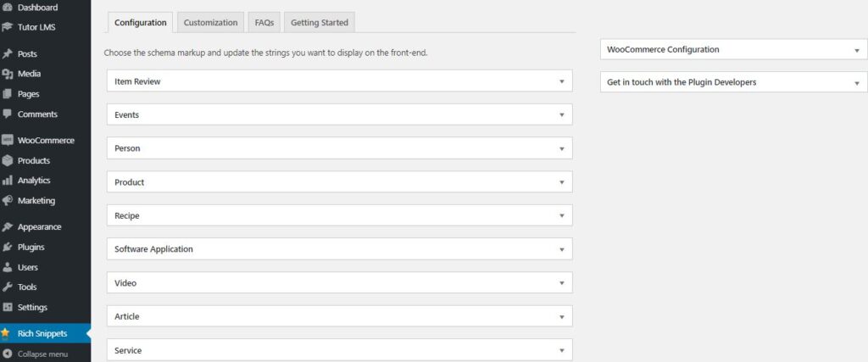868x362 pixels.
Task: Click the Marketing megaphone icon
Action: (x=7, y=201)
